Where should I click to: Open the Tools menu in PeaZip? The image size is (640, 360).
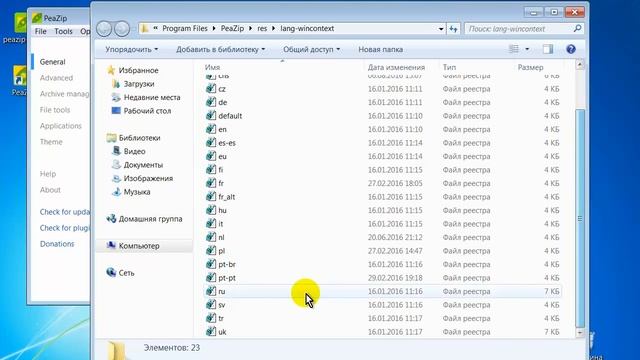pos(63,31)
